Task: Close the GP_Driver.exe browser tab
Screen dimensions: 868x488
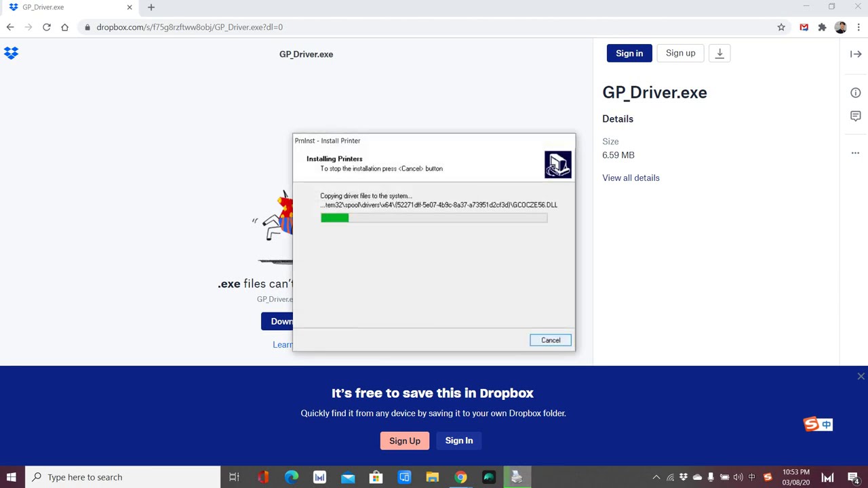Action: click(x=130, y=7)
